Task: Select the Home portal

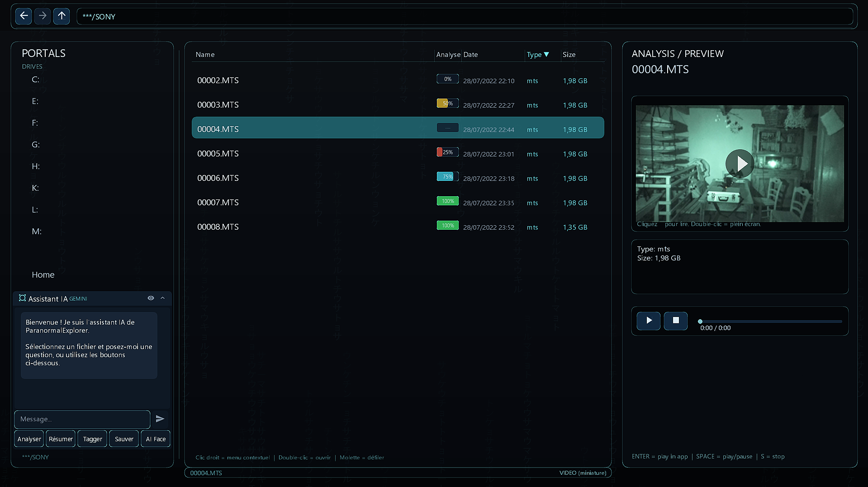Action: click(x=43, y=275)
